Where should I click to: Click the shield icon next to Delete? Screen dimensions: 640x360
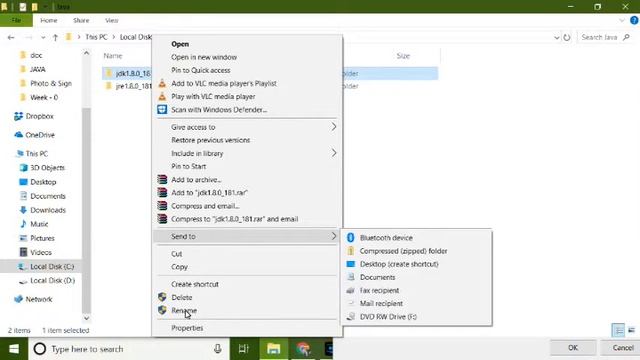(x=162, y=297)
